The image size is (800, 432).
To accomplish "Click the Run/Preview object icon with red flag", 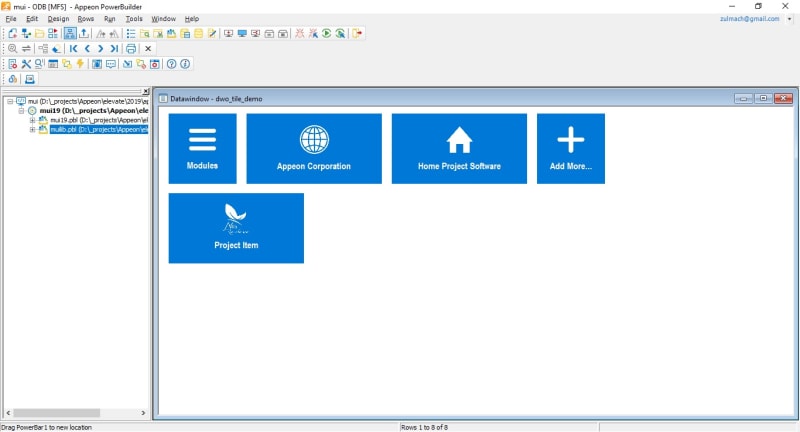I will pyautogui.click(x=53, y=34).
